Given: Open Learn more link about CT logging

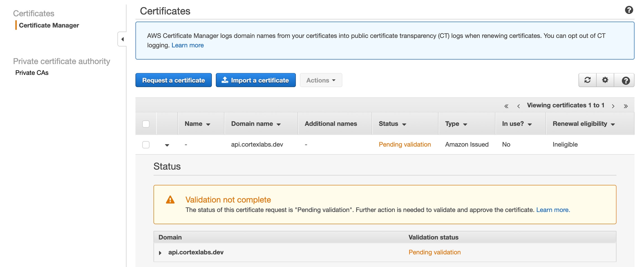Looking at the screenshot, I should pyautogui.click(x=187, y=45).
